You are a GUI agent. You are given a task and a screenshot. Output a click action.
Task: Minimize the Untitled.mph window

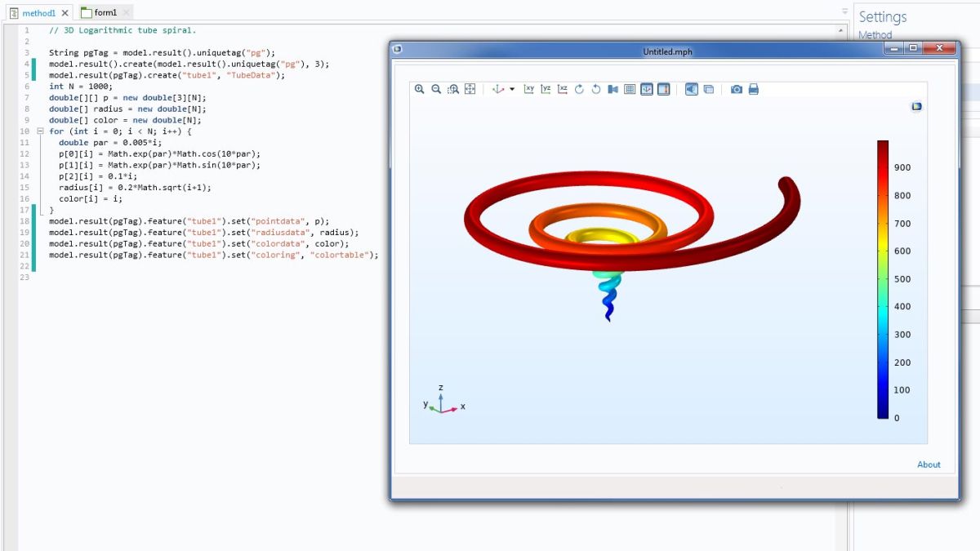click(895, 48)
